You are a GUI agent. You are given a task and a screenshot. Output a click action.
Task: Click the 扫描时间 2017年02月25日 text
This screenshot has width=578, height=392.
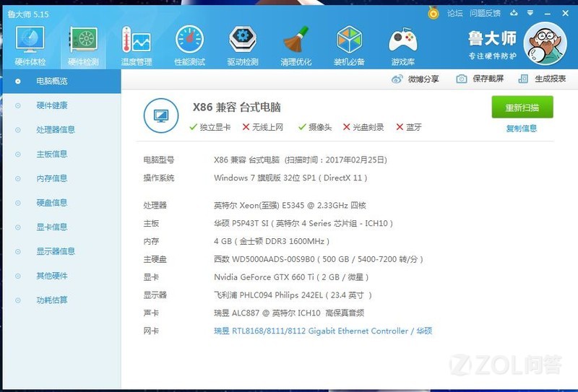point(336,160)
